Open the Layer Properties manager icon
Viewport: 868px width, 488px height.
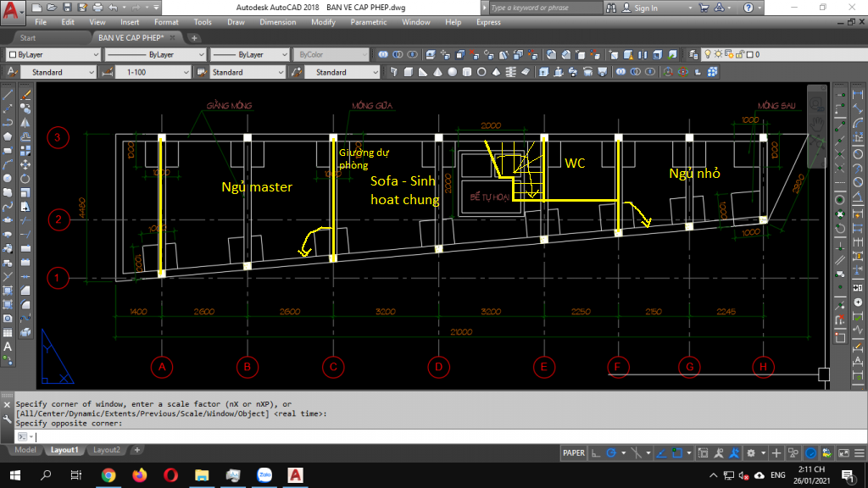pyautogui.click(x=693, y=54)
